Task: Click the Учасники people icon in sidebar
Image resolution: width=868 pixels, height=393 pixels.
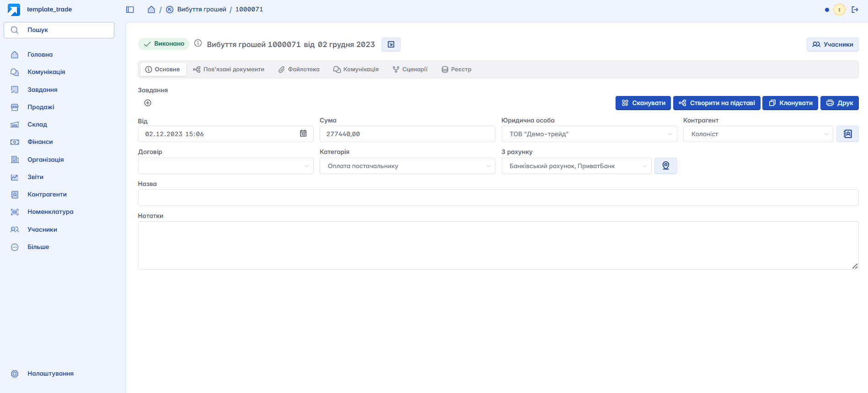Action: [x=15, y=229]
